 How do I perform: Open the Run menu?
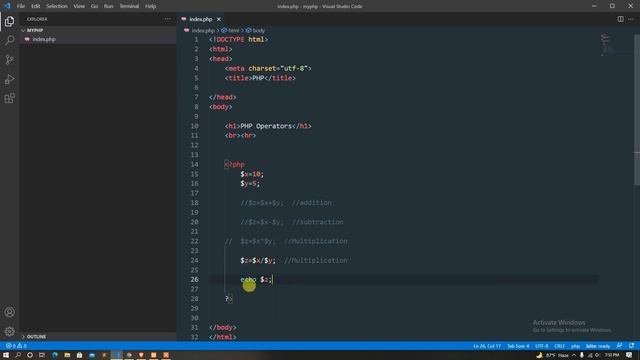click(x=109, y=6)
